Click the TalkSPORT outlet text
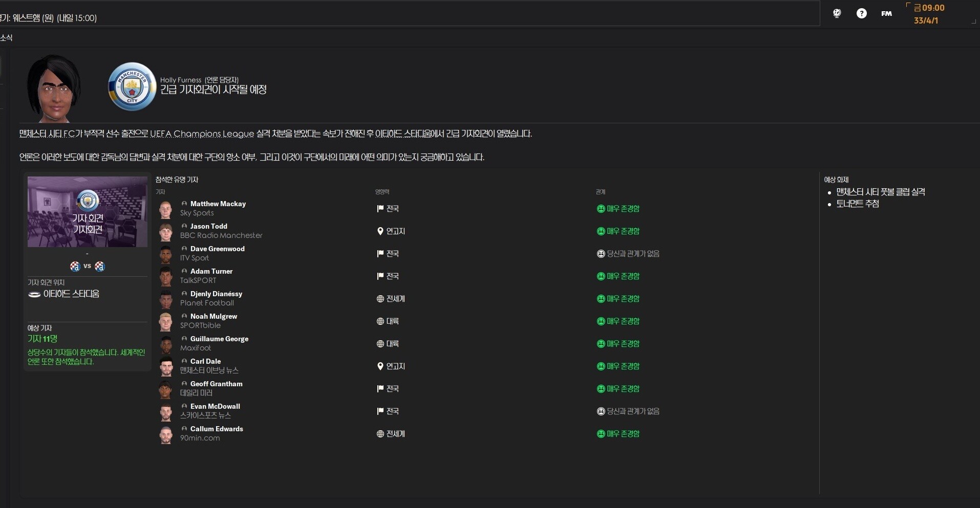The image size is (980, 508). [x=198, y=280]
